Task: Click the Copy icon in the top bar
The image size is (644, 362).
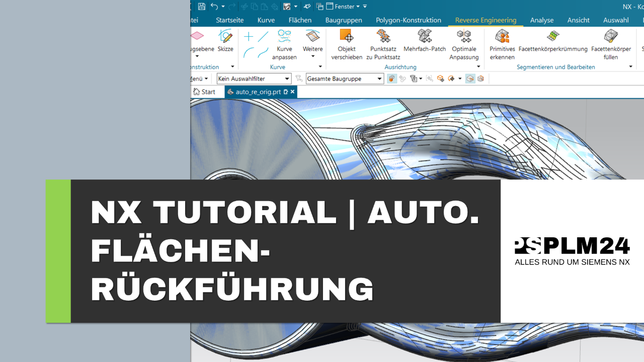Action: point(255,7)
